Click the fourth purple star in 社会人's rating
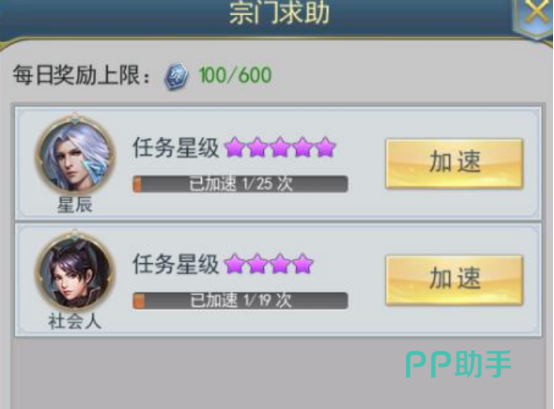 (x=303, y=264)
